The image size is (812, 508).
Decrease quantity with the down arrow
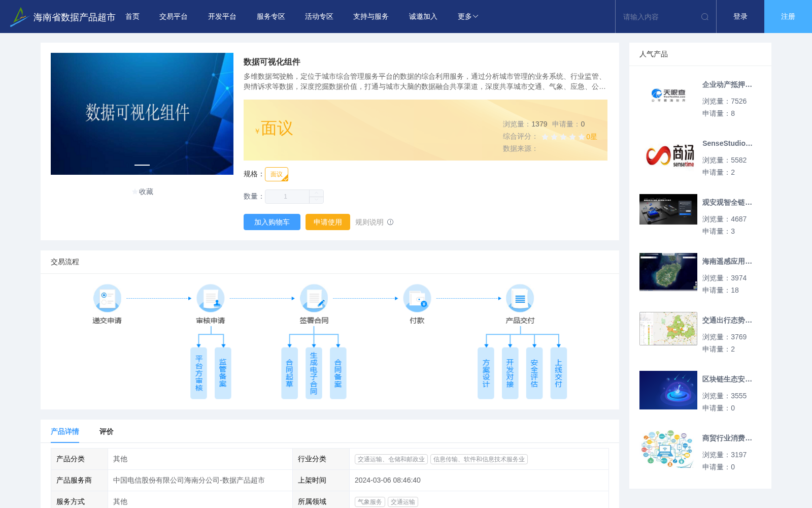(x=316, y=200)
